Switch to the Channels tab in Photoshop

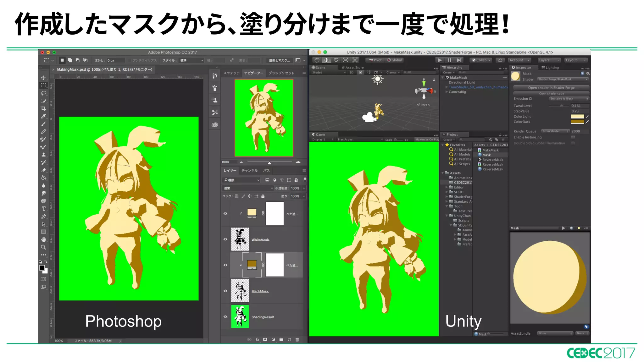[250, 171]
